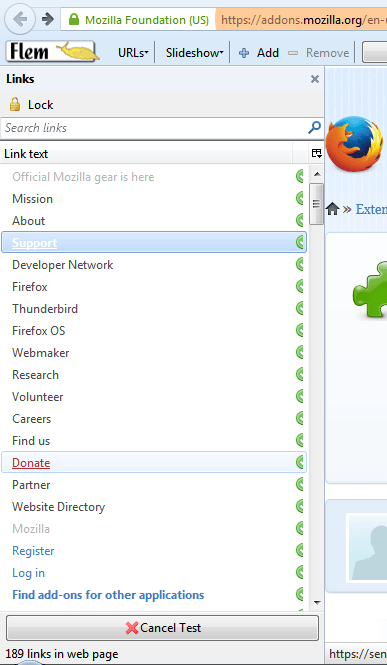The height and width of the screenshot is (665, 387).
Task: Click the list scrollbar down arrow
Action: (x=317, y=602)
